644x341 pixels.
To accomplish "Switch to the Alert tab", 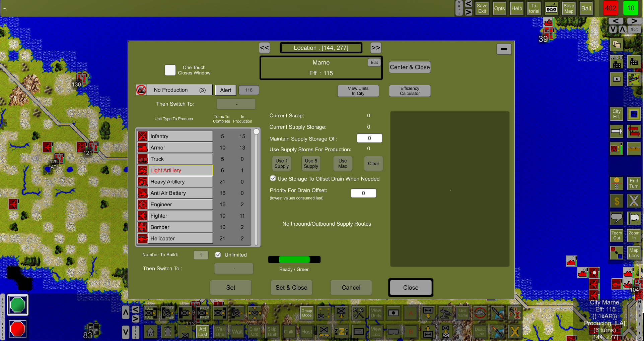I will coord(225,90).
